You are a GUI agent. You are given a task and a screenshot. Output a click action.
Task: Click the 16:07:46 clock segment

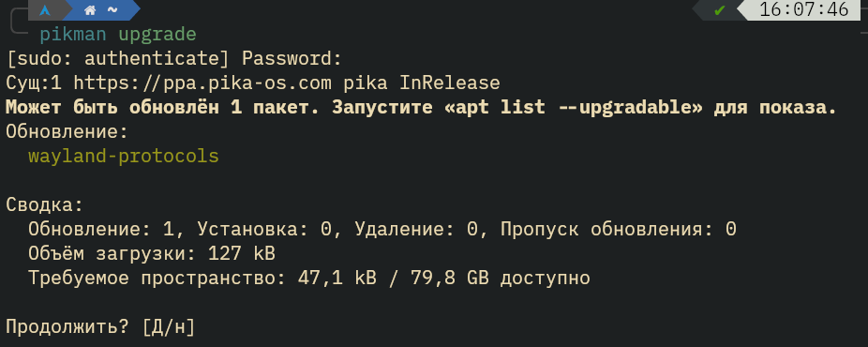point(803,10)
